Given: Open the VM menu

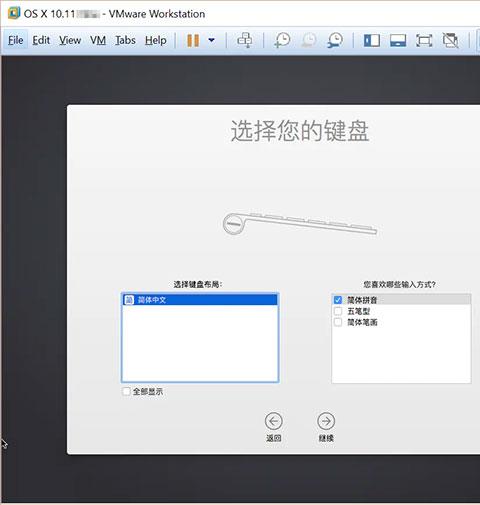Looking at the screenshot, I should pos(98,40).
